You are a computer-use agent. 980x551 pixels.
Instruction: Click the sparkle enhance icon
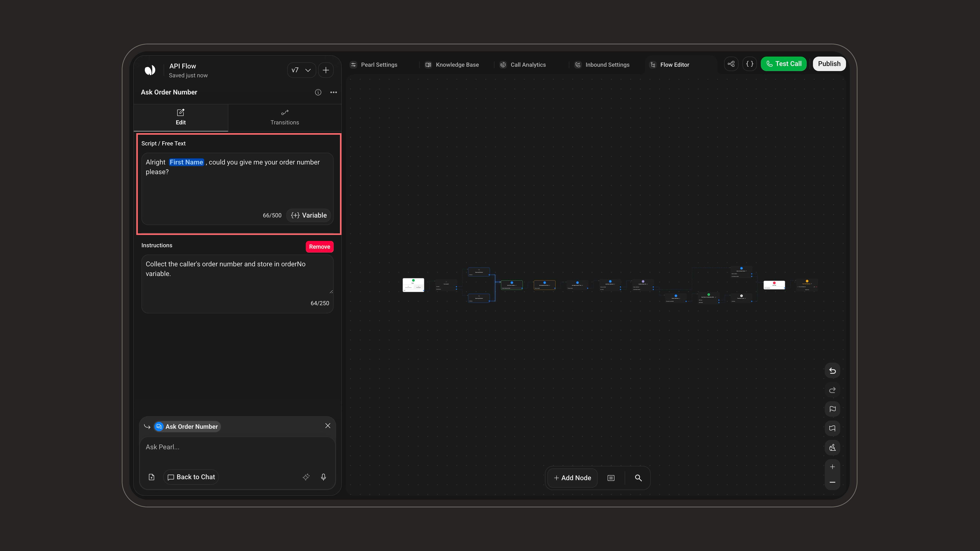306,477
